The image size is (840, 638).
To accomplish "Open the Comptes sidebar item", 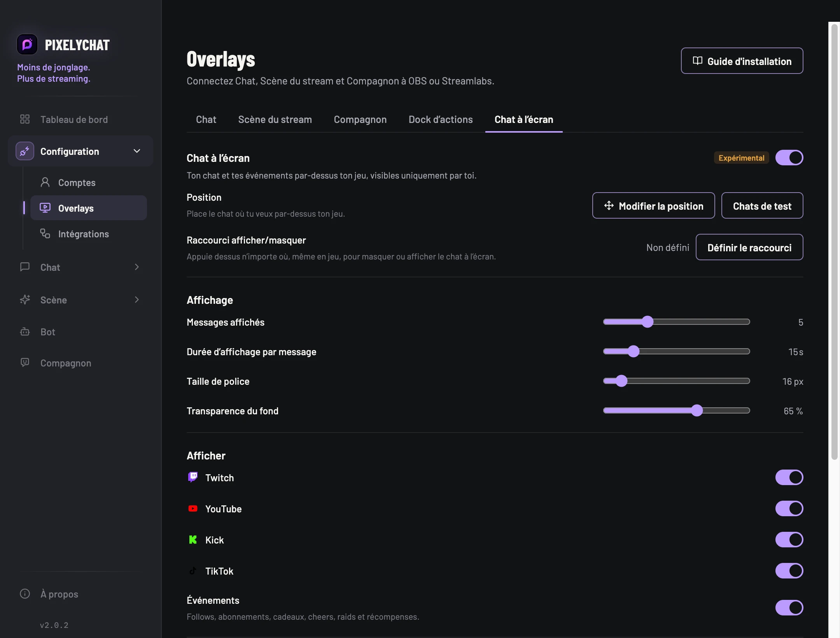I will point(89,182).
